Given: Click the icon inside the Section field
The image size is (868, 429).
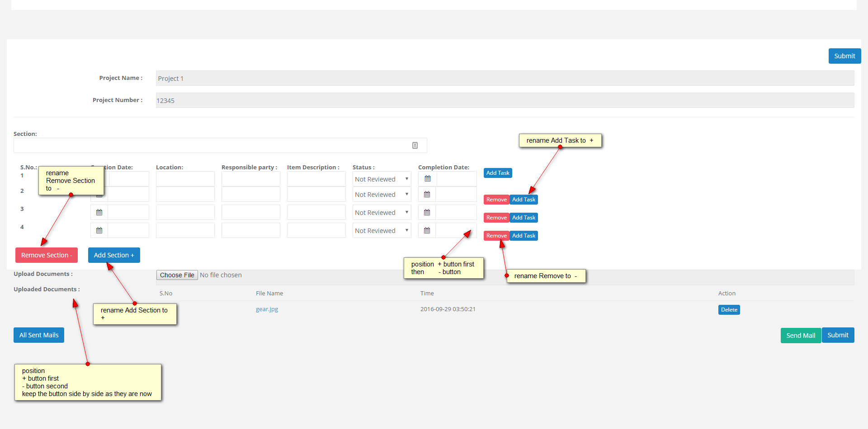Looking at the screenshot, I should pyautogui.click(x=415, y=145).
